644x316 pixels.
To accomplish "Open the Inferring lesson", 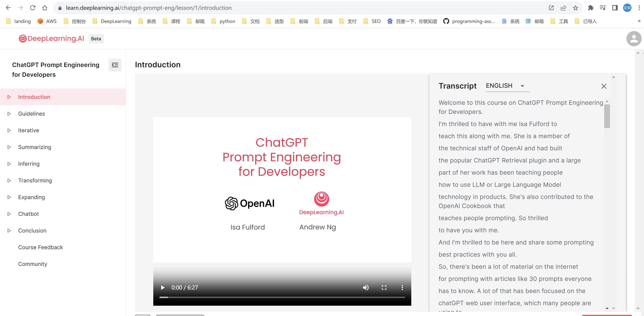I will pyautogui.click(x=63, y=164).
